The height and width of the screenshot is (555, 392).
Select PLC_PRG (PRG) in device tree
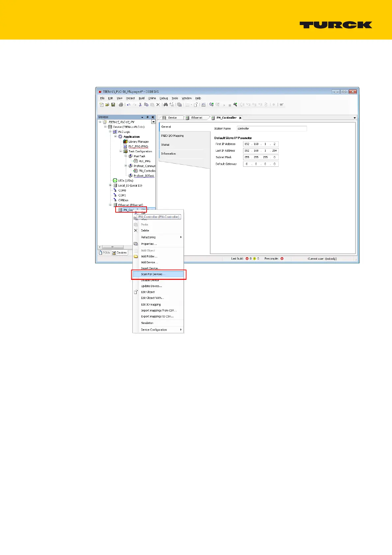point(138,146)
